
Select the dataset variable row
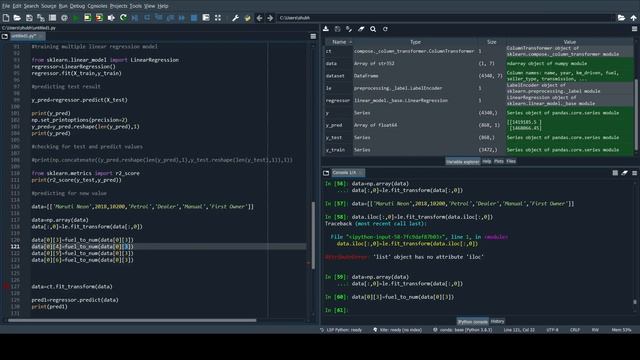479,76
